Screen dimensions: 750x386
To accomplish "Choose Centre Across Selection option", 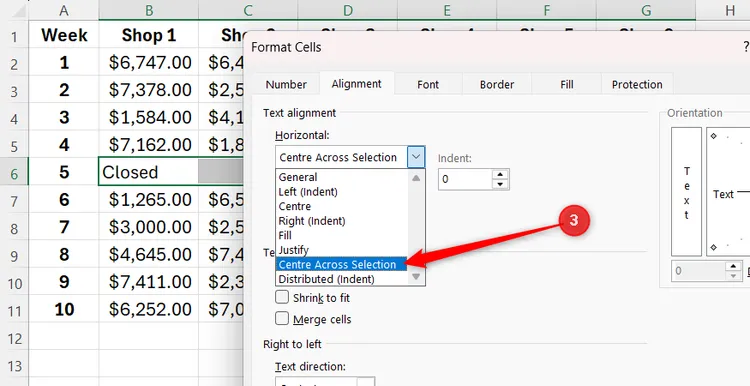I will 342,265.
